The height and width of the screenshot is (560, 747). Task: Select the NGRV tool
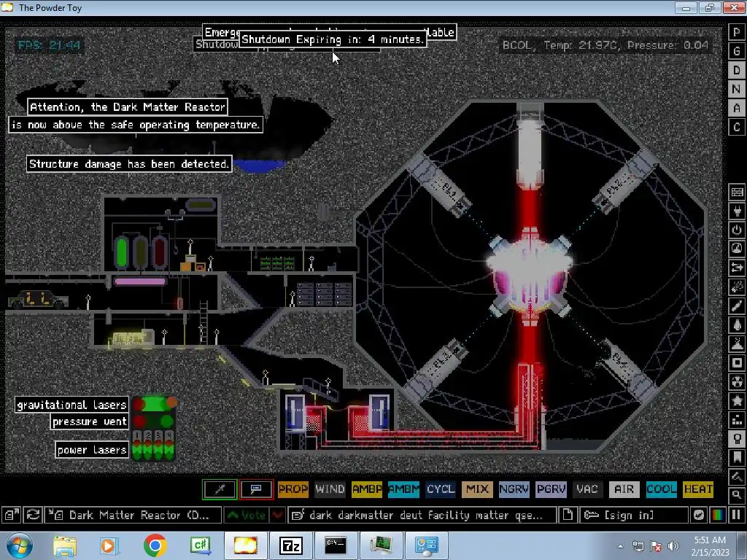514,489
